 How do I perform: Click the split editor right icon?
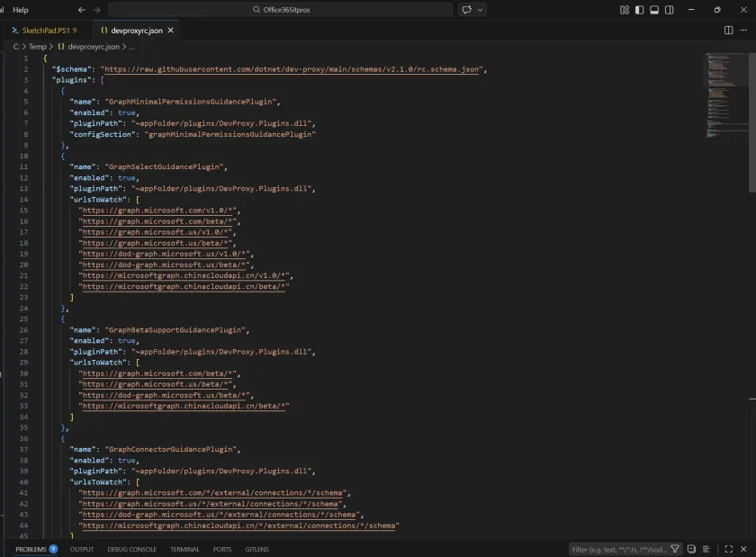(x=728, y=30)
